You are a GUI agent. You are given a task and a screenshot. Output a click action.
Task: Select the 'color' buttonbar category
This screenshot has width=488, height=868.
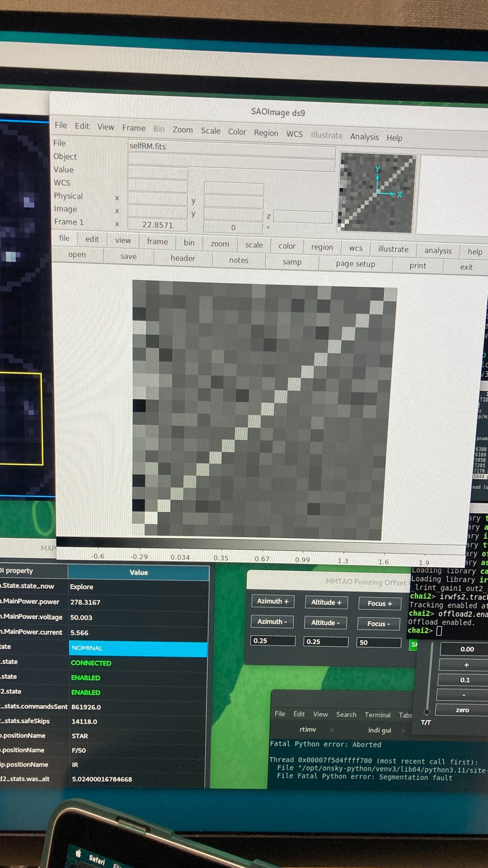click(x=287, y=246)
